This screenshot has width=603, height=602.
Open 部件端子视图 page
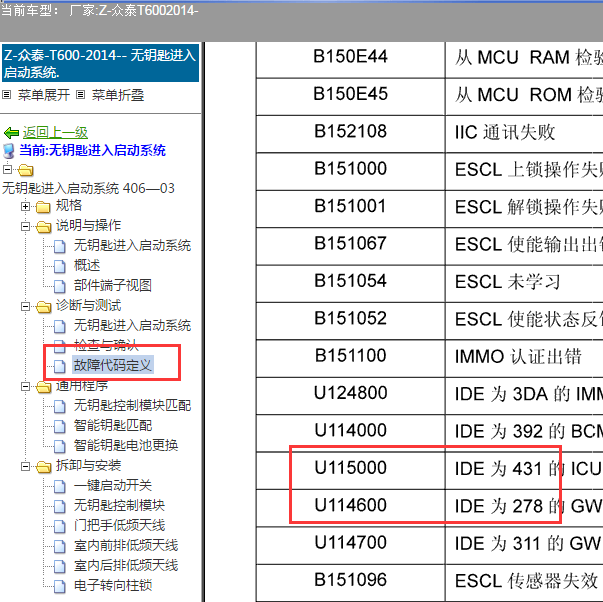113,285
